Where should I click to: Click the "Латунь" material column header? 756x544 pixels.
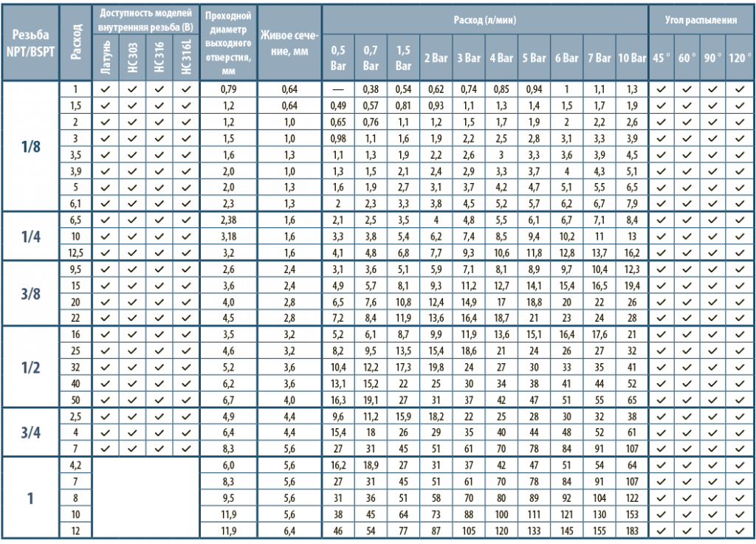pyautogui.click(x=106, y=58)
